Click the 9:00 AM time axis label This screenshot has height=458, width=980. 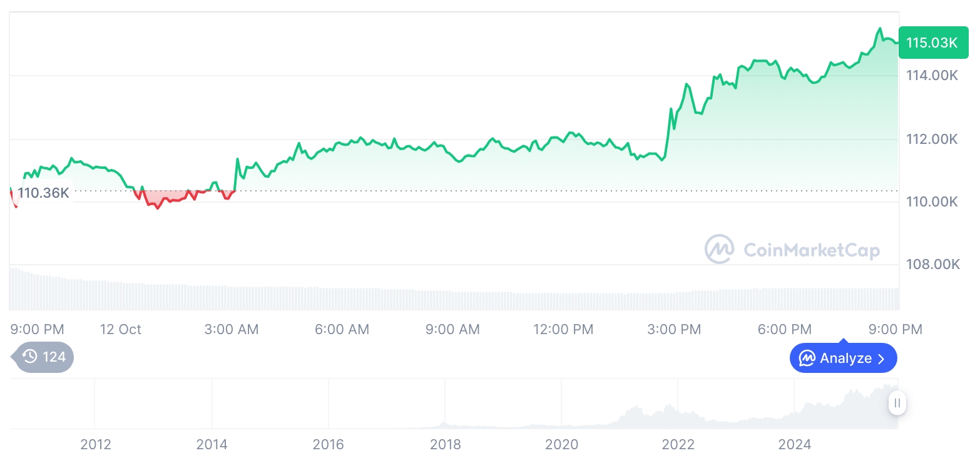click(452, 329)
